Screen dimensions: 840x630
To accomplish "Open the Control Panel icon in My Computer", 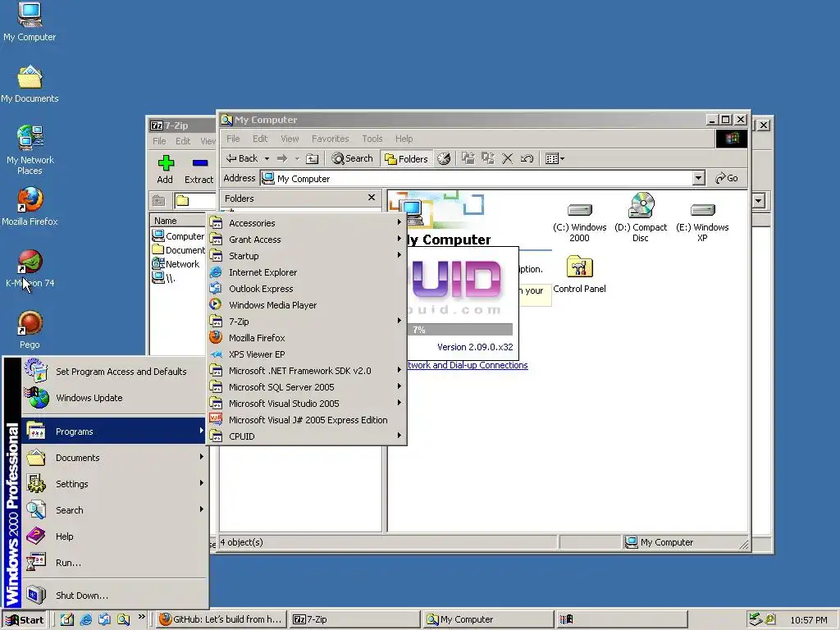I will [x=579, y=274].
